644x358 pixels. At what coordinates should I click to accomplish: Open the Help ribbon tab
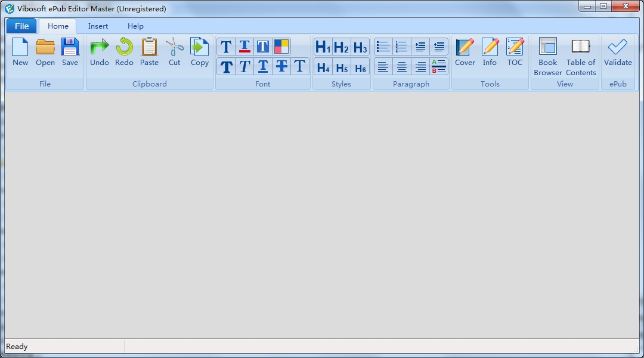tap(135, 26)
